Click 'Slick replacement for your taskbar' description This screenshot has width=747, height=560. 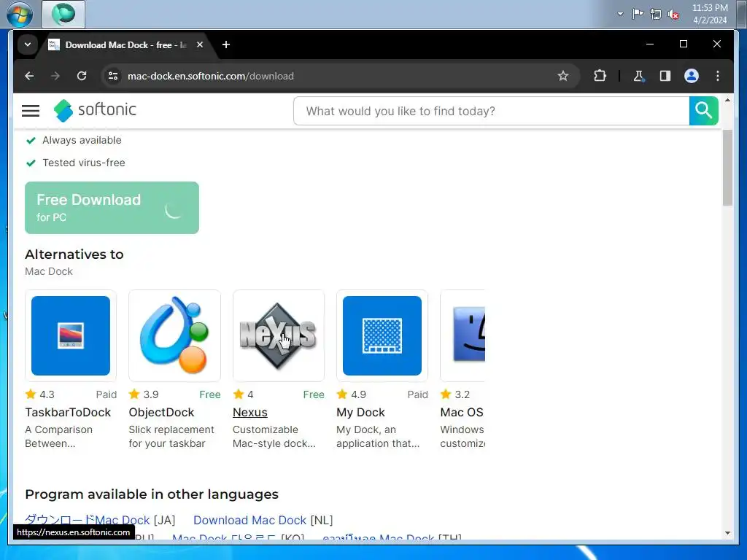pos(171,436)
